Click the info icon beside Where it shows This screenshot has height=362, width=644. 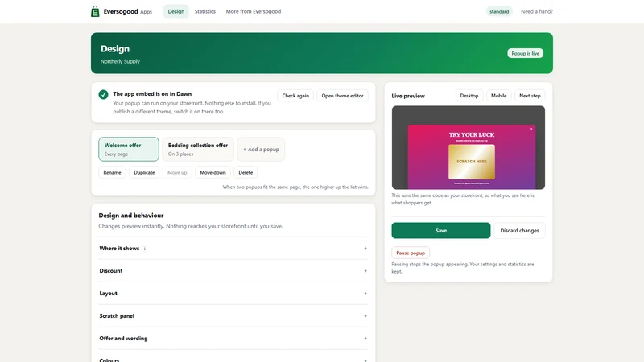[145, 249]
